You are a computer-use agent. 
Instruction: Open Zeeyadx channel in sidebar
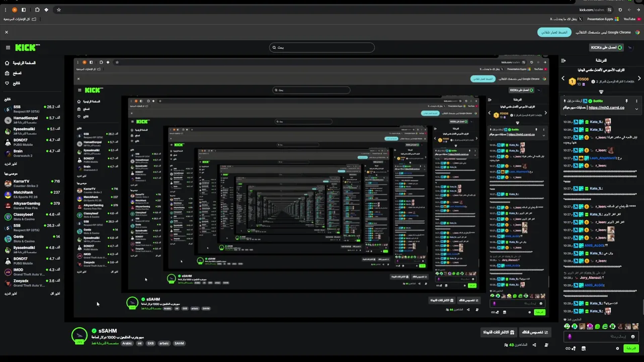click(x=32, y=283)
